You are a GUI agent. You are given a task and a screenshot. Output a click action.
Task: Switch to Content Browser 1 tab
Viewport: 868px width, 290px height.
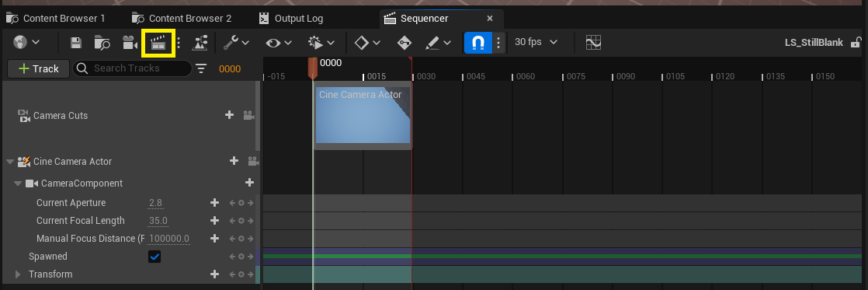click(56, 19)
